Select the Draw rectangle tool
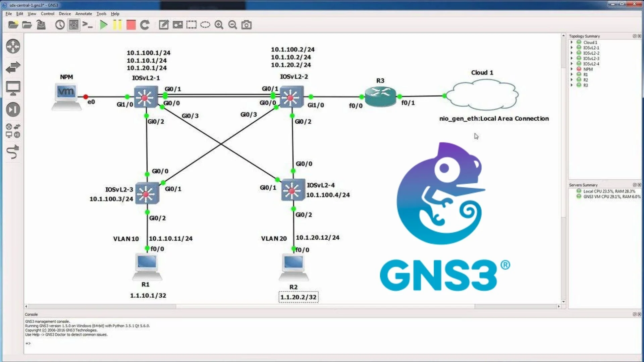Image resolution: width=644 pixels, height=362 pixels. tap(191, 25)
